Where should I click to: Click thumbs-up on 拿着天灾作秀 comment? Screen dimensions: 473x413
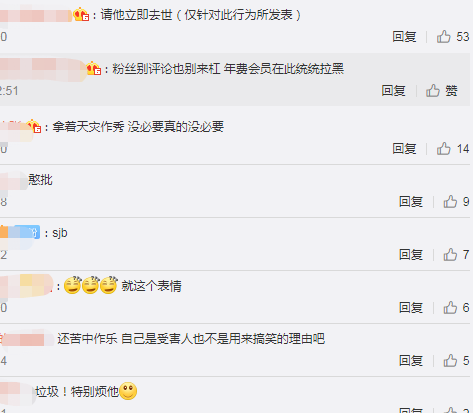(444, 148)
